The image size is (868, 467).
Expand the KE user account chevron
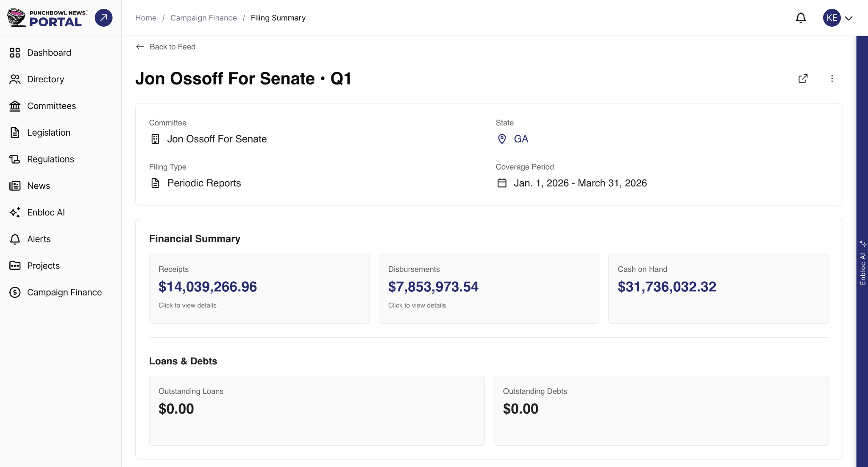tap(849, 18)
